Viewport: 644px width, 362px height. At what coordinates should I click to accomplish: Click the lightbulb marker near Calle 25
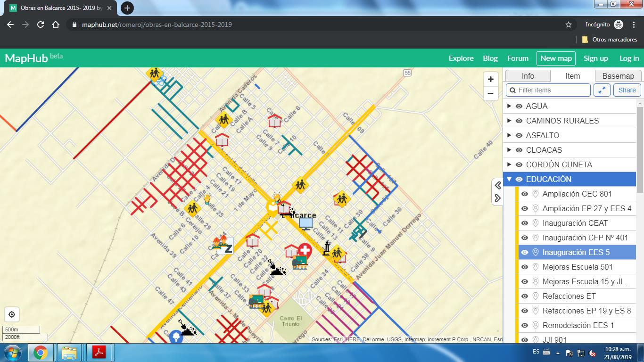206,199
